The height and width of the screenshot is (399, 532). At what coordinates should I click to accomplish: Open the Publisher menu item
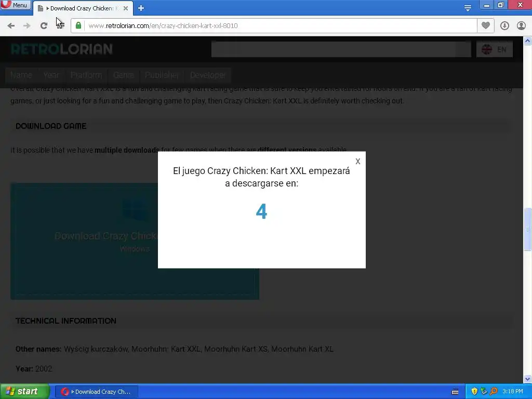pyautogui.click(x=162, y=75)
